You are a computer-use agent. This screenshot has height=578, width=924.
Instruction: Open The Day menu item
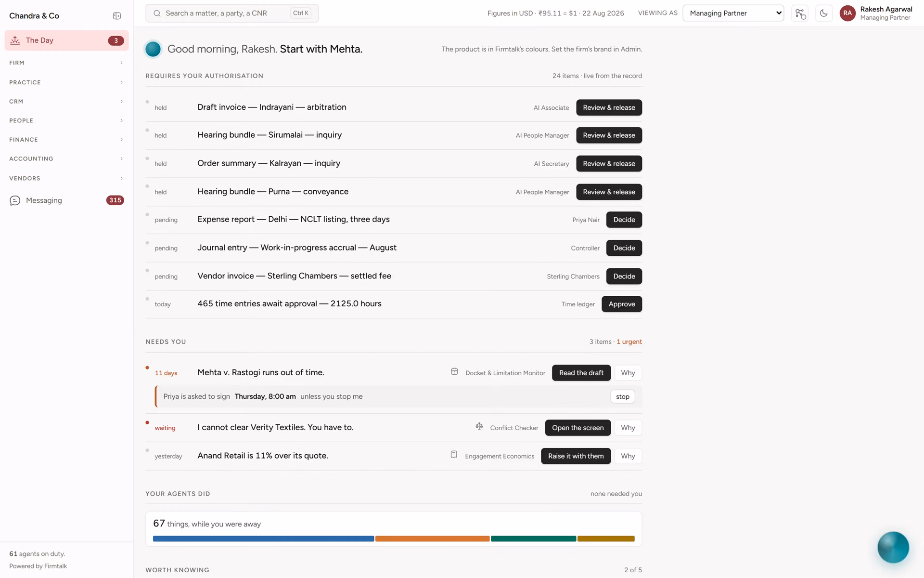[66, 40]
